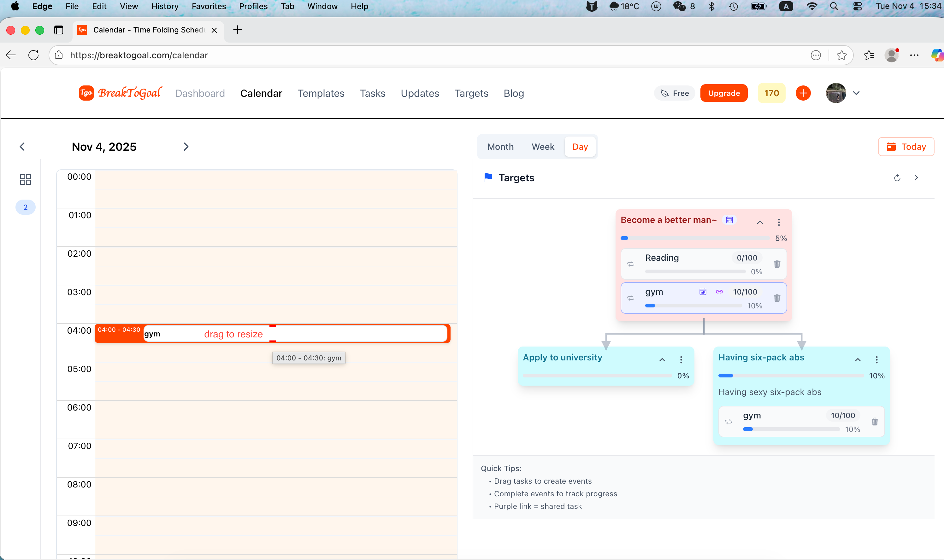Open browser favorites list icon
Screen dimensions: 944x560
[869, 55]
